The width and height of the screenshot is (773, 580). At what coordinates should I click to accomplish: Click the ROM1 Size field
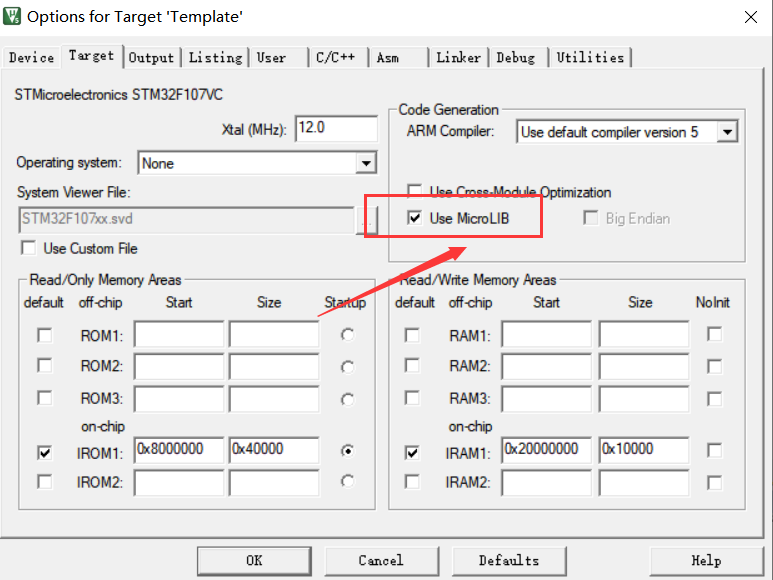274,335
